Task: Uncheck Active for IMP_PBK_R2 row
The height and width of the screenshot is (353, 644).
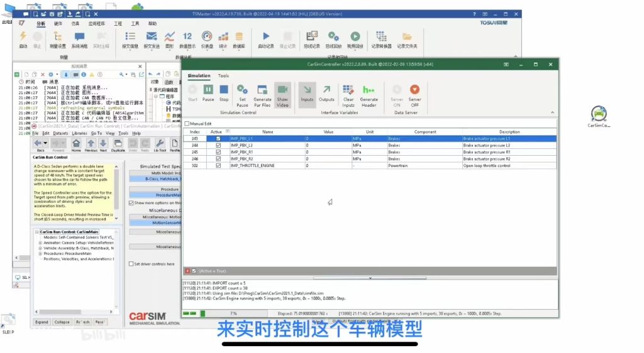Action: (x=218, y=159)
